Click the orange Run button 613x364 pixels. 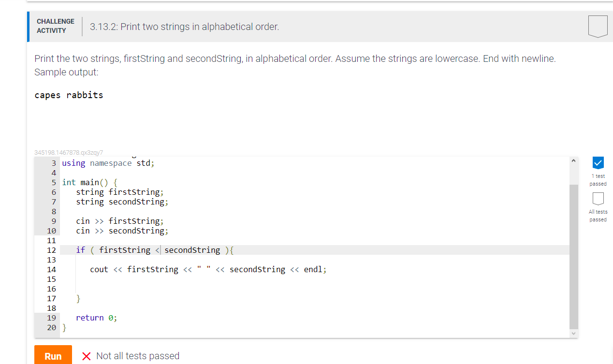coord(53,355)
